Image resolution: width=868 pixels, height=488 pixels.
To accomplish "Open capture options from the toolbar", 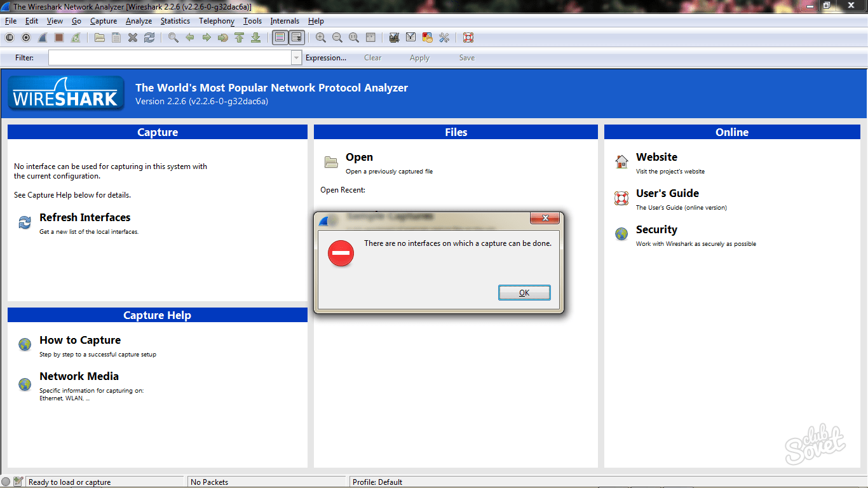I will coord(26,37).
